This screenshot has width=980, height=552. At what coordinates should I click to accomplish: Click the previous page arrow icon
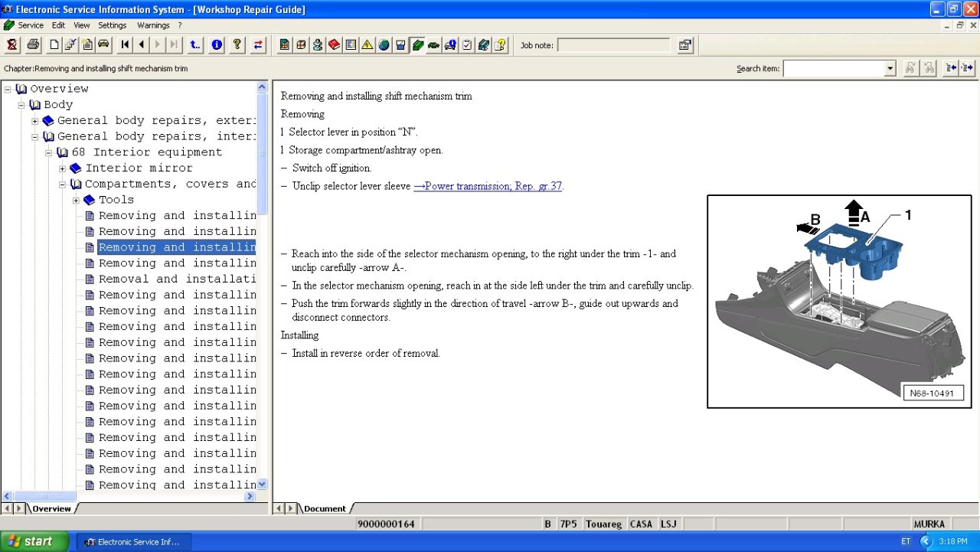(x=142, y=45)
